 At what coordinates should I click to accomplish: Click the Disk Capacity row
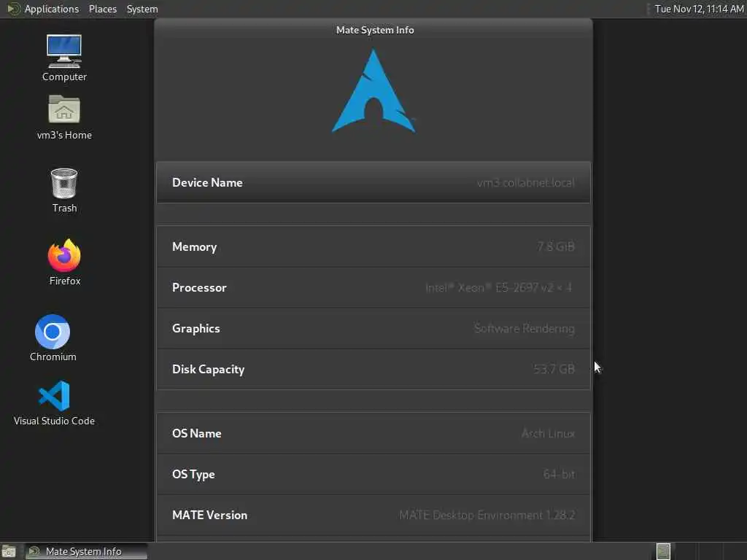(x=373, y=369)
